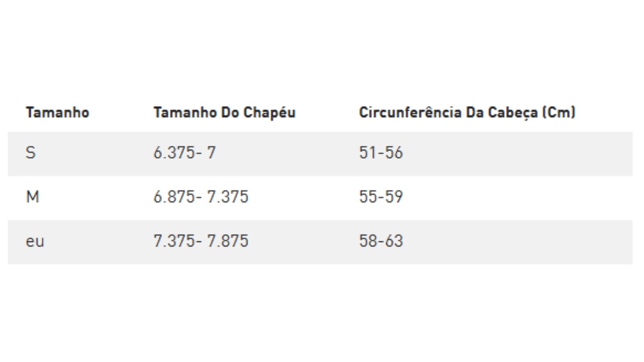Click the 6.375 value in the S row

(173, 153)
